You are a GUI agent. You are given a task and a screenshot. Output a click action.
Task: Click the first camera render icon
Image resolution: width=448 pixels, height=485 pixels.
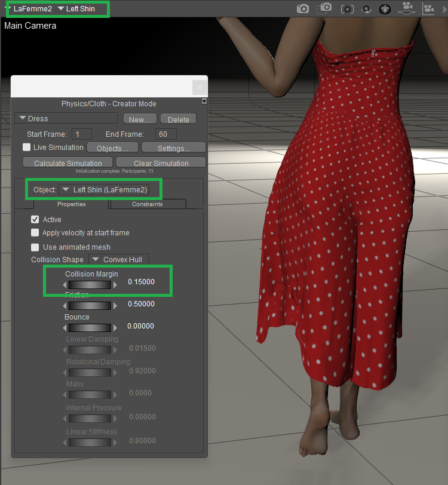[x=303, y=8]
